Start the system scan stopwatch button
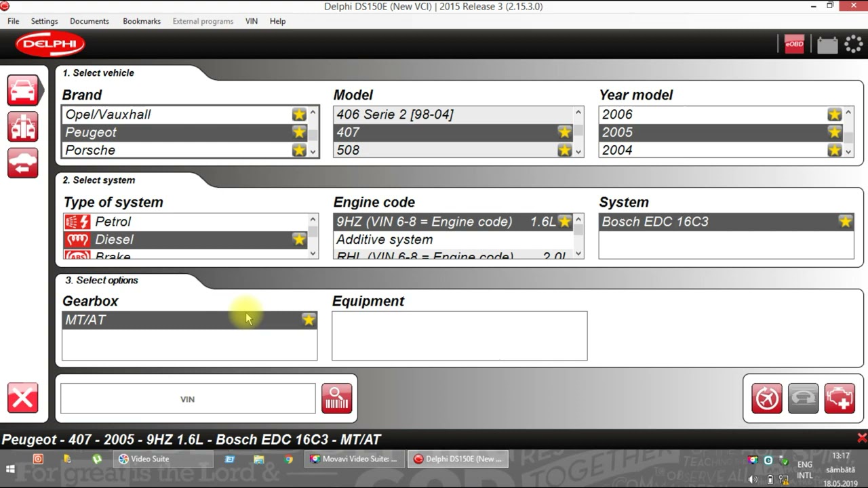 (767, 399)
